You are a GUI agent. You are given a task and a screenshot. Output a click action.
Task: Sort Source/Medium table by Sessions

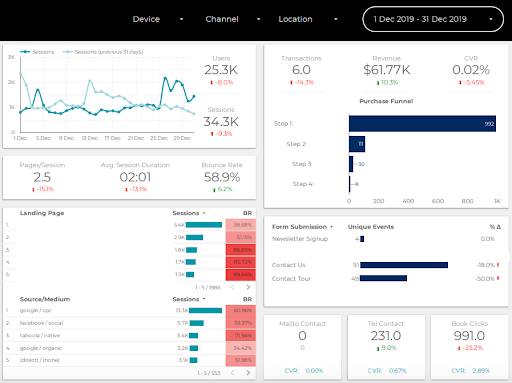[x=189, y=299]
